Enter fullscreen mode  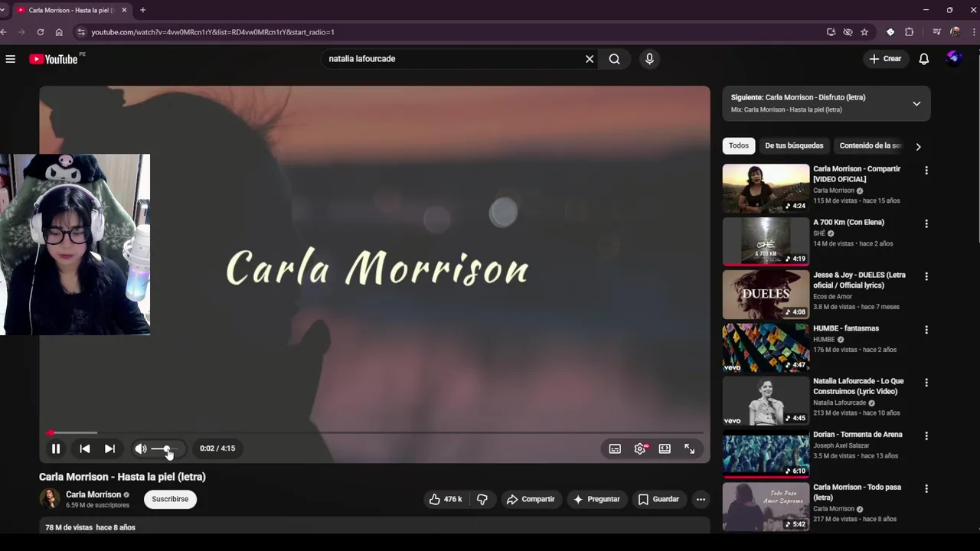click(689, 449)
